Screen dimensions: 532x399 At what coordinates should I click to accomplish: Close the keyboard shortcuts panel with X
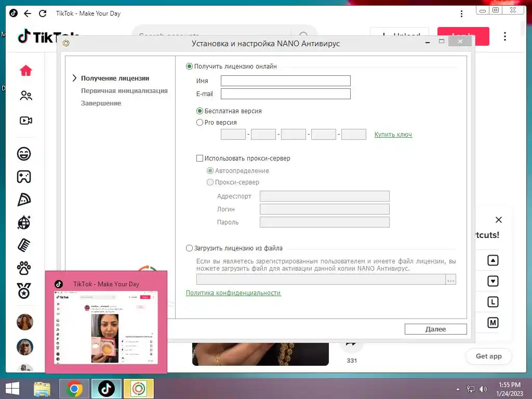(498, 220)
